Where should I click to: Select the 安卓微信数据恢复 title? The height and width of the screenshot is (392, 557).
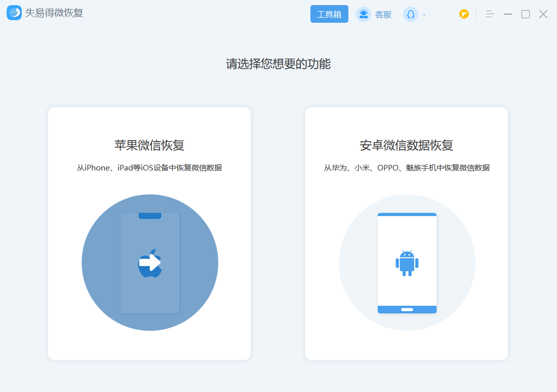click(x=407, y=145)
